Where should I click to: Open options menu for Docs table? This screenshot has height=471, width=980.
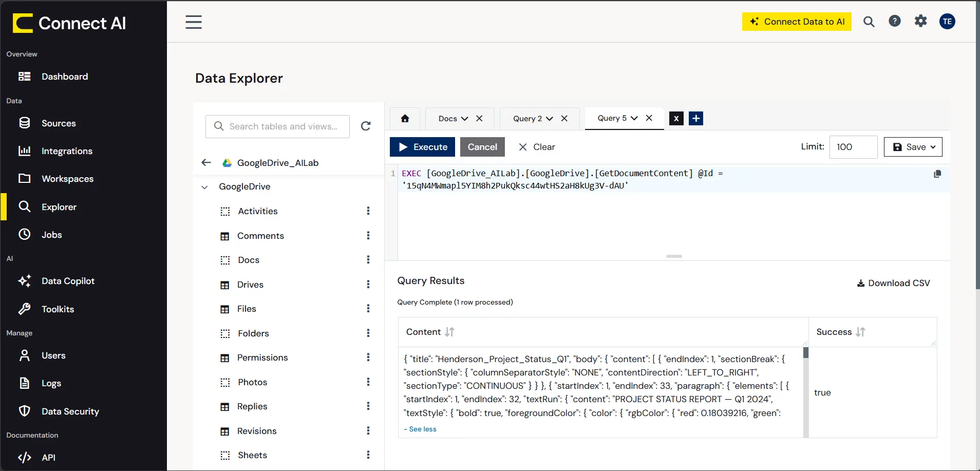(x=368, y=260)
